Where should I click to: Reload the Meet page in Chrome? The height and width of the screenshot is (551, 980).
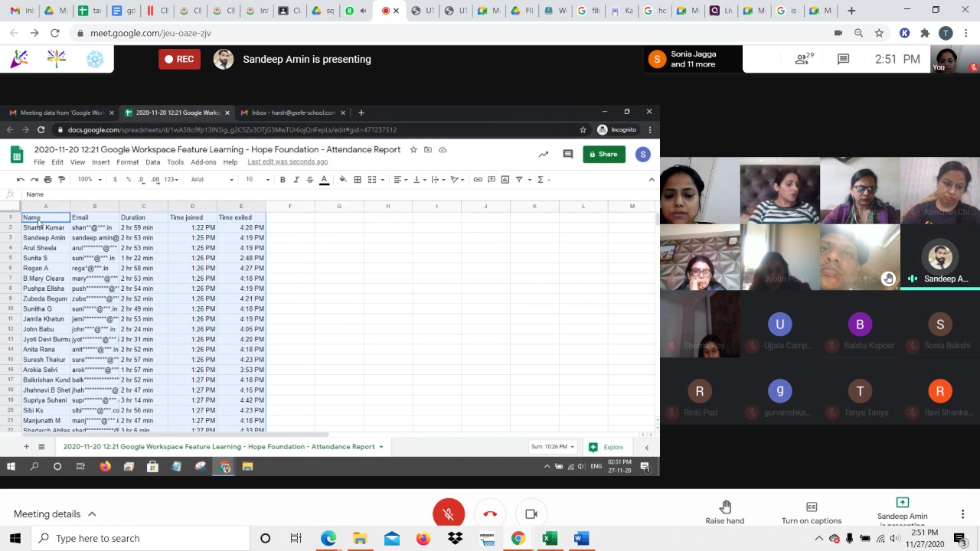click(x=55, y=33)
